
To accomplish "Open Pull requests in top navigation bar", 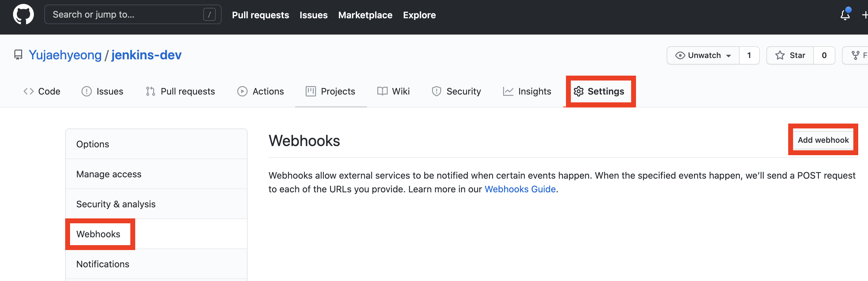I will [x=260, y=15].
